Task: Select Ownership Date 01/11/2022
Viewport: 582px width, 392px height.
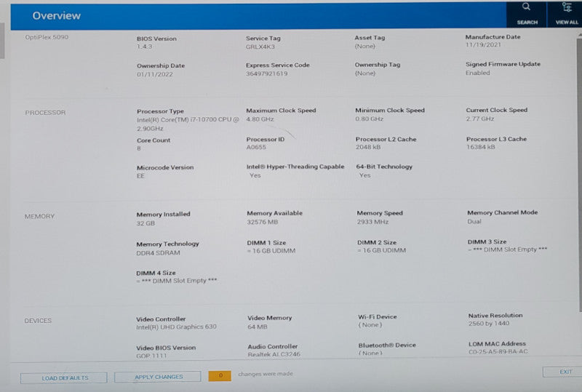Action: (x=155, y=74)
